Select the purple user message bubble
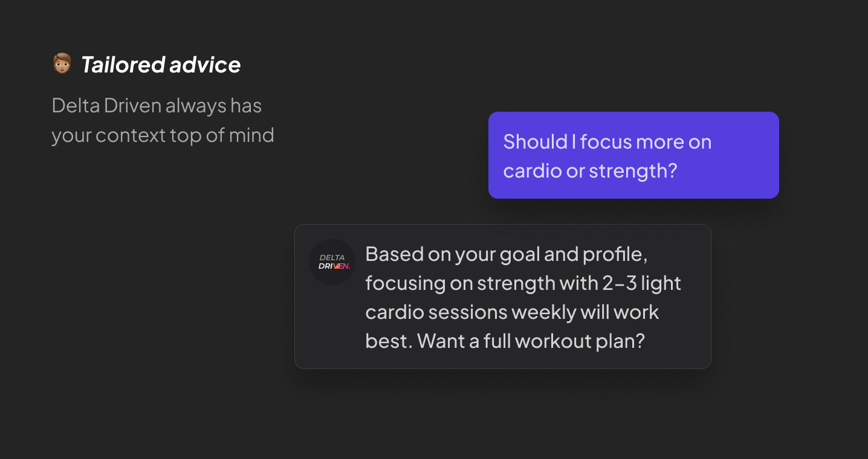 (633, 155)
